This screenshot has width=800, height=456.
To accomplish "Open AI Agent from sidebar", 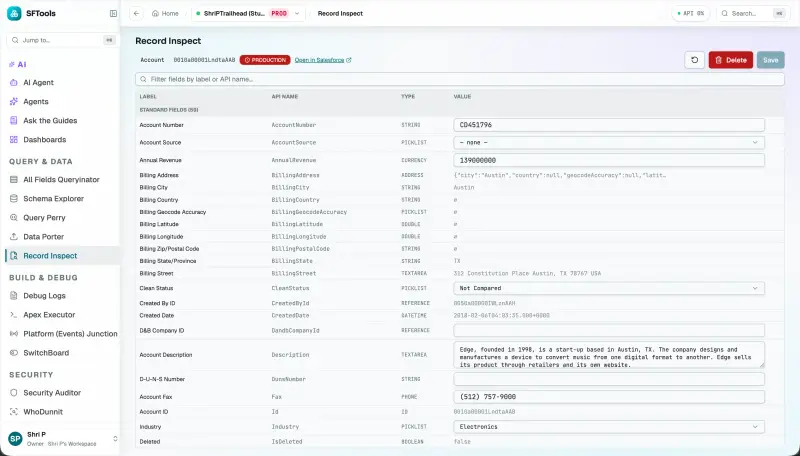I will coord(38,82).
